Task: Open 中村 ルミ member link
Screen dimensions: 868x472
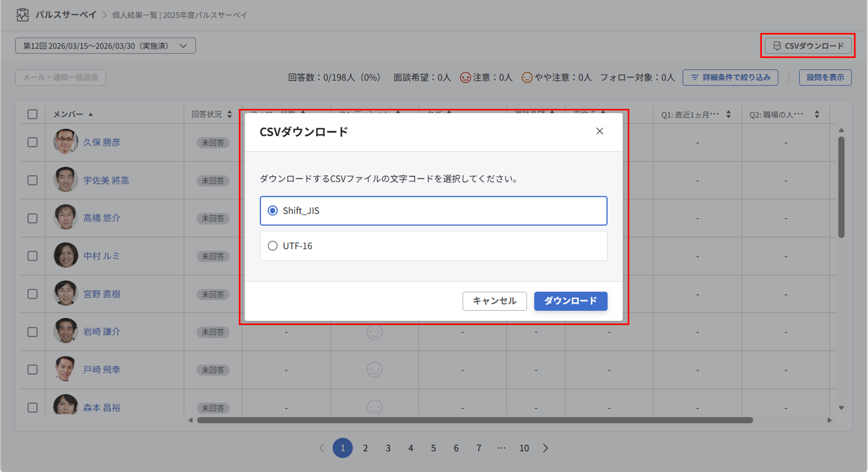Action: click(x=101, y=256)
